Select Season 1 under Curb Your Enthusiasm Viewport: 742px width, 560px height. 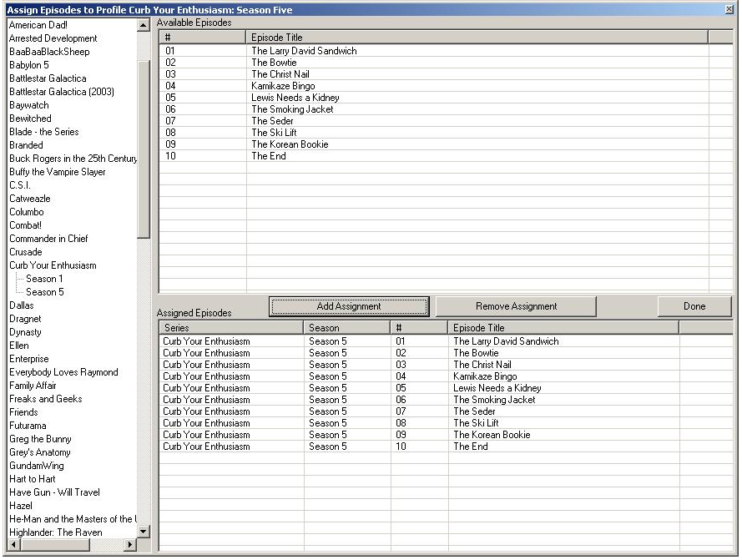44,279
